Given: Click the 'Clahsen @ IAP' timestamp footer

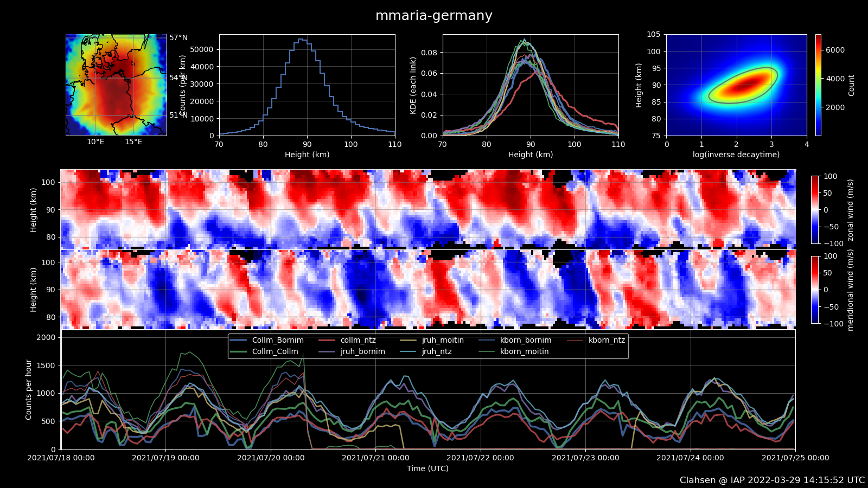Looking at the screenshot, I should click(x=772, y=480).
